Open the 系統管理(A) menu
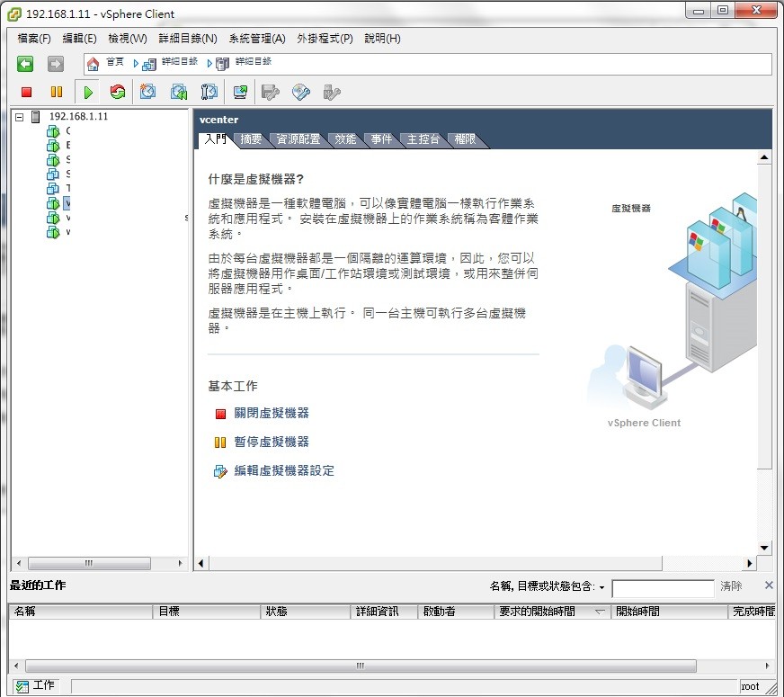Screen dimensions: 784x697 point(257,39)
